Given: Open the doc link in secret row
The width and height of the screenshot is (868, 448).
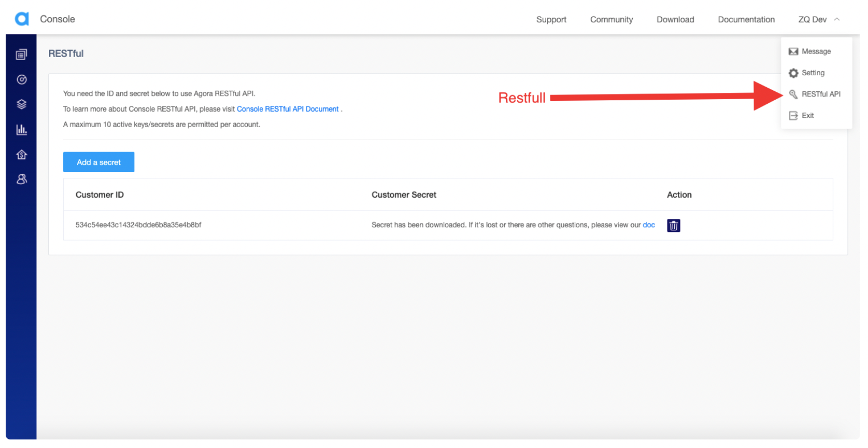Looking at the screenshot, I should (x=649, y=225).
